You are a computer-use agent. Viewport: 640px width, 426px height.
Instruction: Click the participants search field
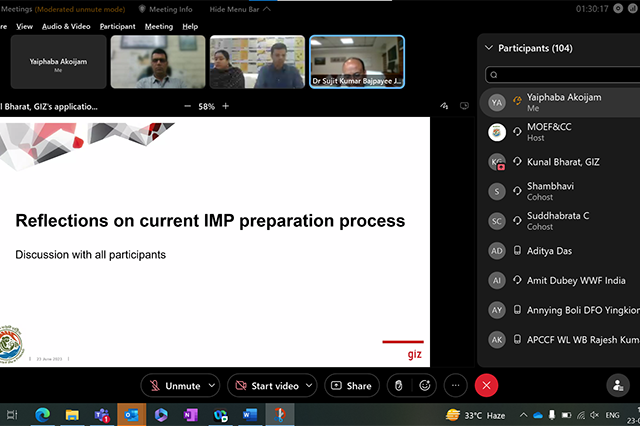click(560, 75)
